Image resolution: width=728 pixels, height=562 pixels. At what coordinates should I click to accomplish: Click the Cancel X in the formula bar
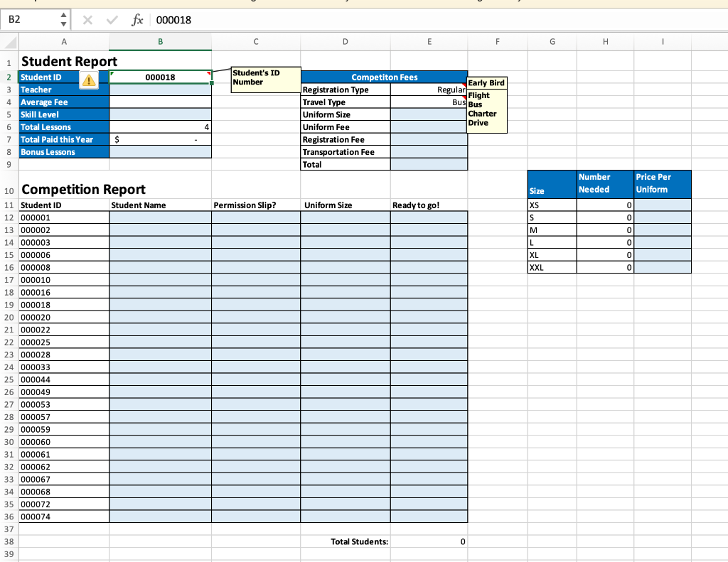pos(87,21)
